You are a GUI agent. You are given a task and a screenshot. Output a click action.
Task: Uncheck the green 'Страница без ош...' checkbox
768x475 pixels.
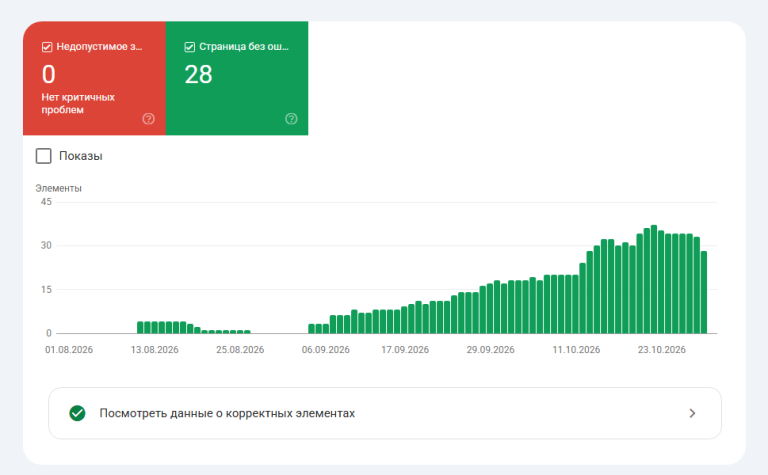point(190,47)
